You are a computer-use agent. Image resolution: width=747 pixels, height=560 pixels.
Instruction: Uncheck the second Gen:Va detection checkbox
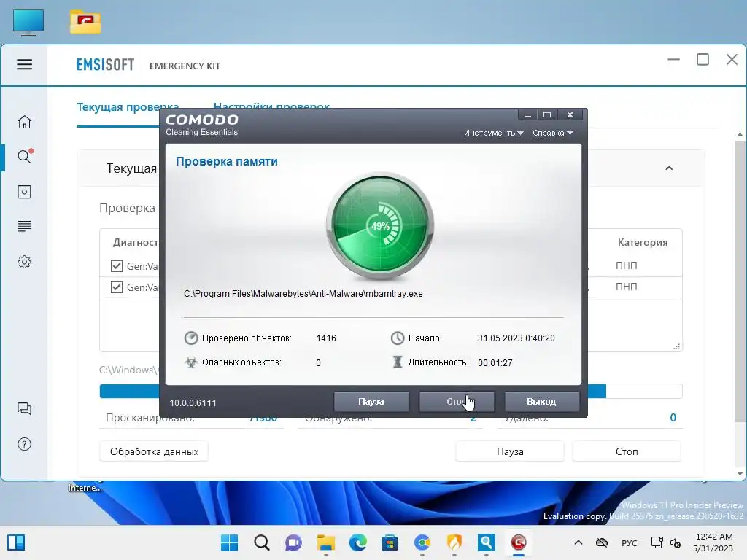(x=117, y=287)
